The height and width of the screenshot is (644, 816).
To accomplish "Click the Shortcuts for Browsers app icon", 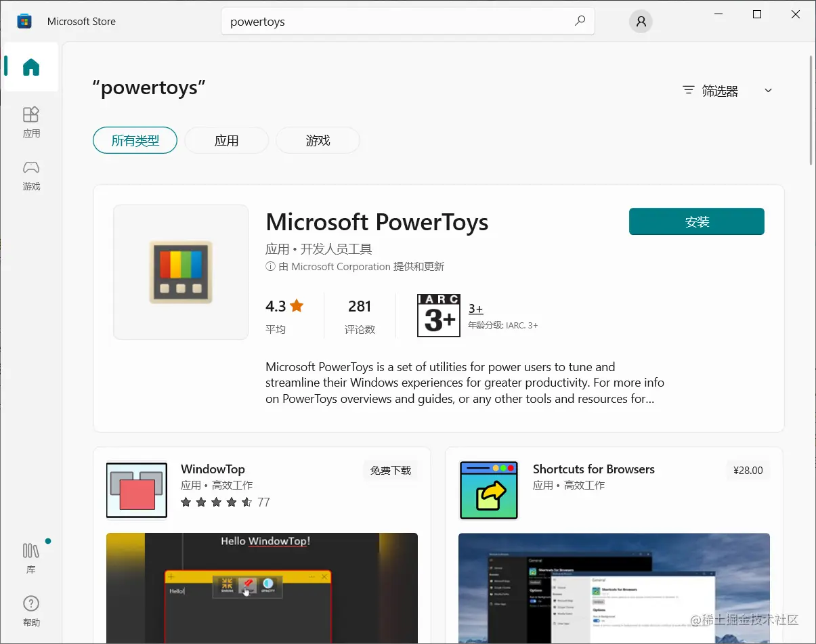I will point(489,491).
